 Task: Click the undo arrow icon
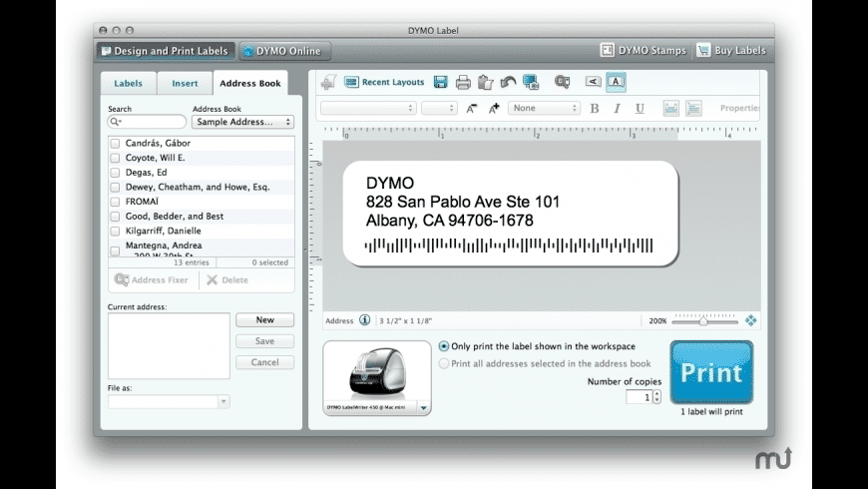tap(508, 82)
